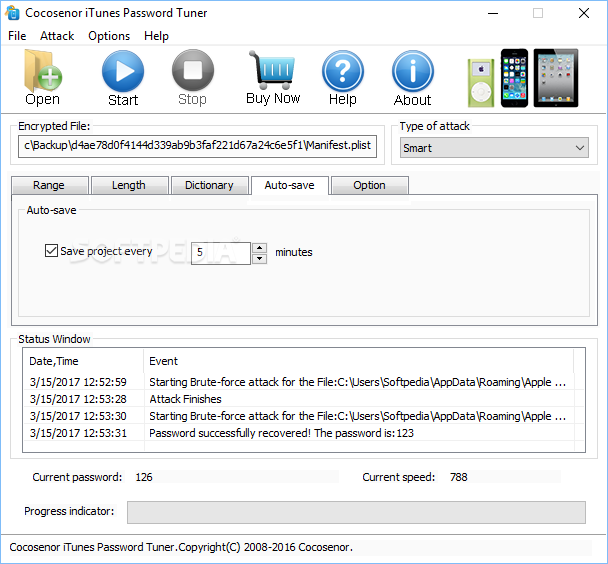Select the 12:52:59 brute-force log row
The height and width of the screenshot is (564, 608).
[303, 382]
